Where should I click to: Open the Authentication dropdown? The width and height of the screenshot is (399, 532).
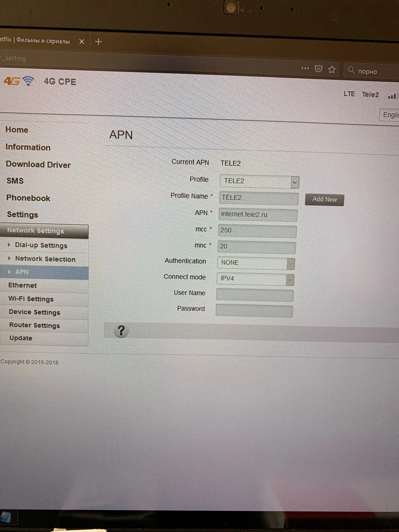pyautogui.click(x=256, y=263)
